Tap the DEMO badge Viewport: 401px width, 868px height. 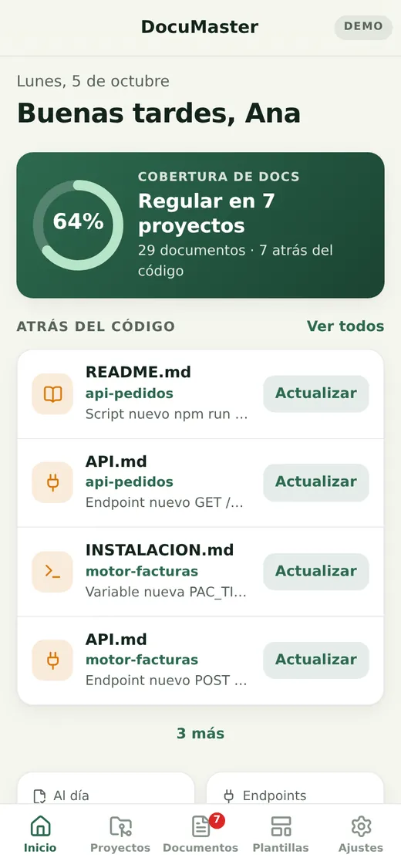[x=363, y=26]
